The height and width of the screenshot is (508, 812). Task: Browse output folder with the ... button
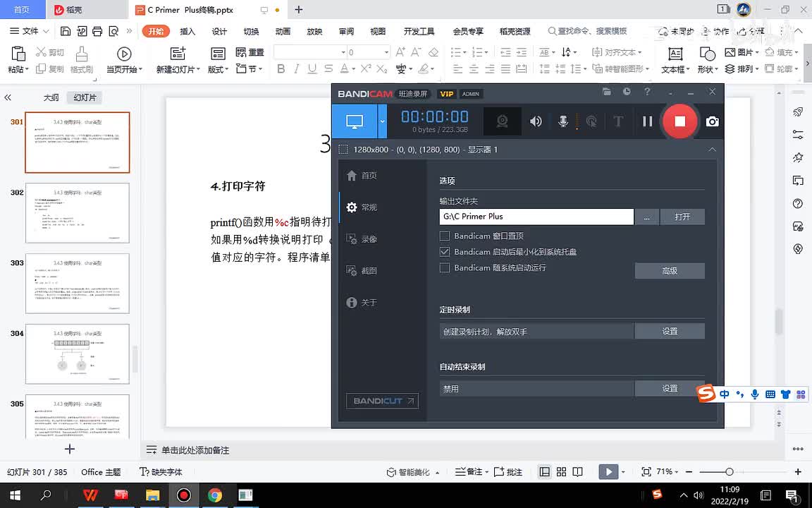tap(647, 217)
